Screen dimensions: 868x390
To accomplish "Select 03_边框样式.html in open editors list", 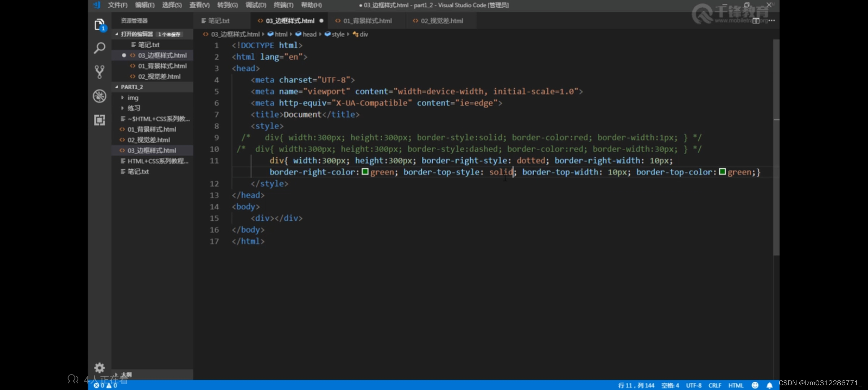I will (x=162, y=55).
